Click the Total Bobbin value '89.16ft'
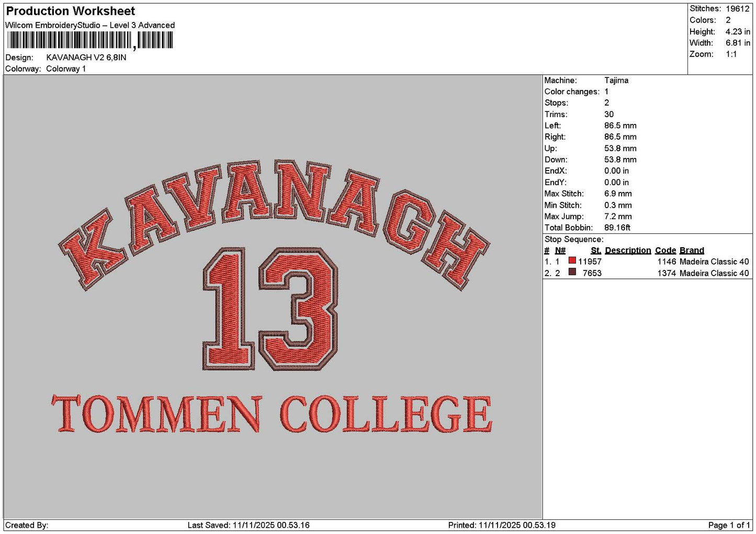The image size is (756, 534). 617,228
